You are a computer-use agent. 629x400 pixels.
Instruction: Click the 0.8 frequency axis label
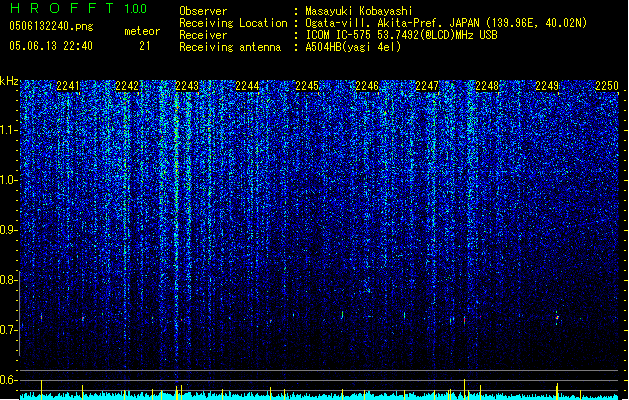[8, 280]
